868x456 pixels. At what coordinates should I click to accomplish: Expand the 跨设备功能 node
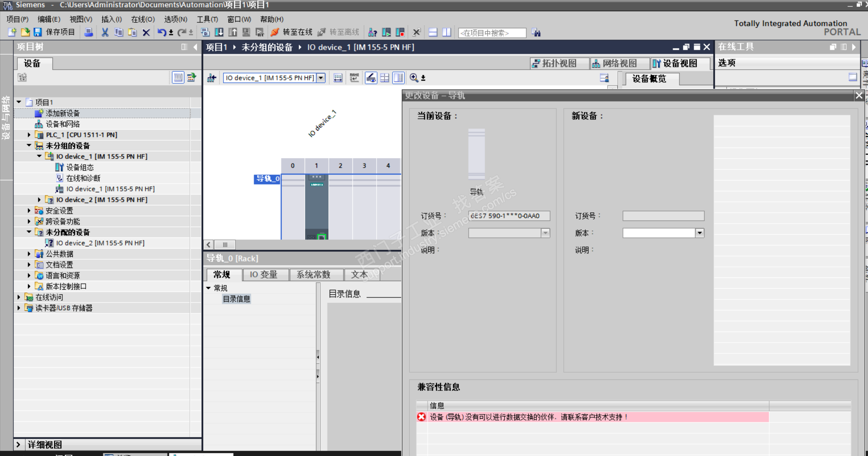tap(29, 221)
